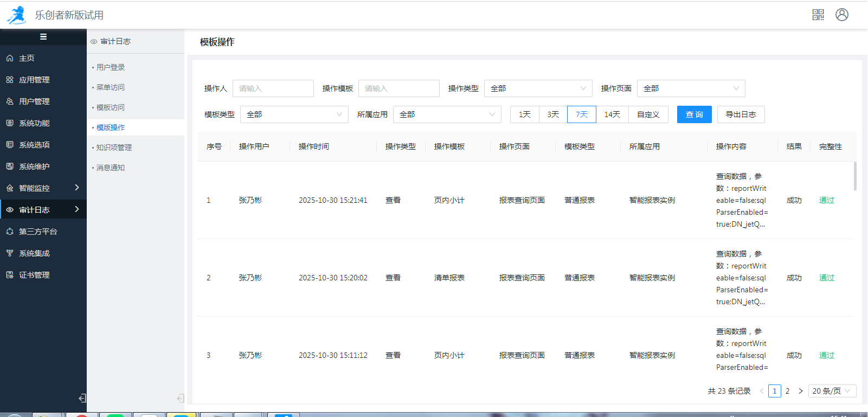
Task: Click the 应用管理 icon in sidebar
Action: 10,80
